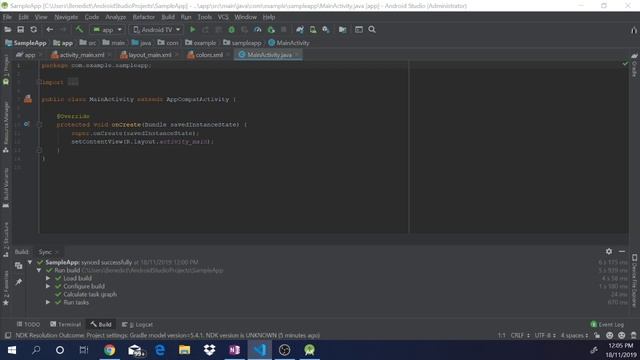Open the Android TV device dropdown
This screenshot has height=360, width=640.
tap(157, 30)
